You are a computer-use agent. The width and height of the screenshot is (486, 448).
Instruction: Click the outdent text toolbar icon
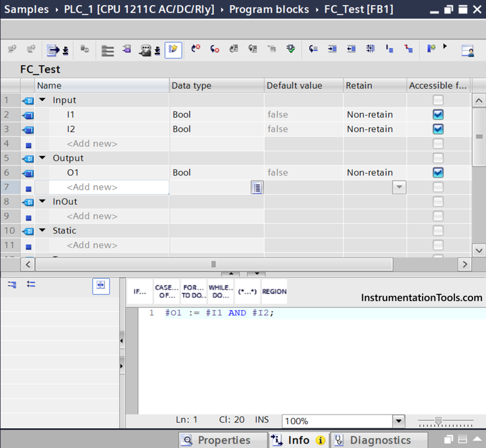click(351, 50)
